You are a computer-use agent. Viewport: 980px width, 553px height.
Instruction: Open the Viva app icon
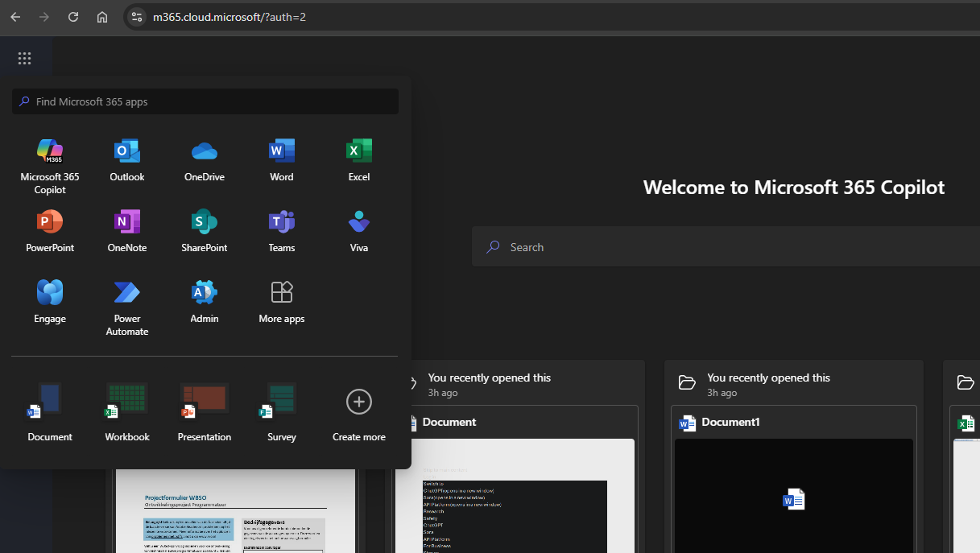click(359, 222)
